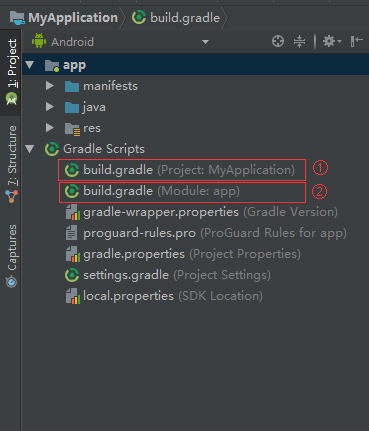Click the scroll from source crosshair icon
The width and height of the screenshot is (369, 431).
278,41
